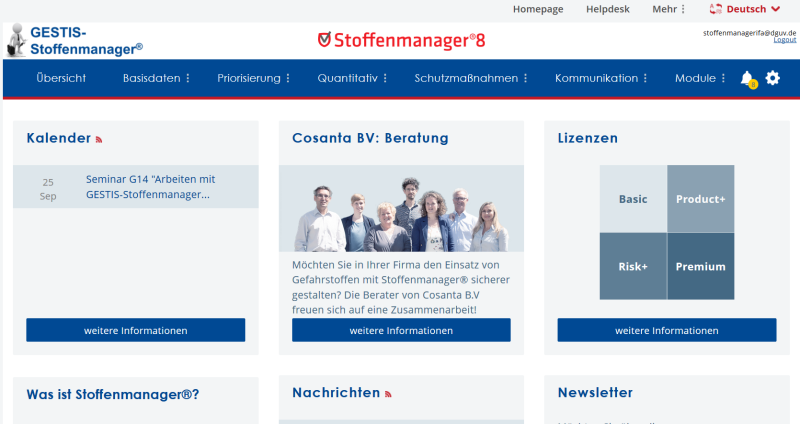Click the GESTIS-Stoffenmanager logo
This screenshot has width=800, height=424.
tap(75, 41)
